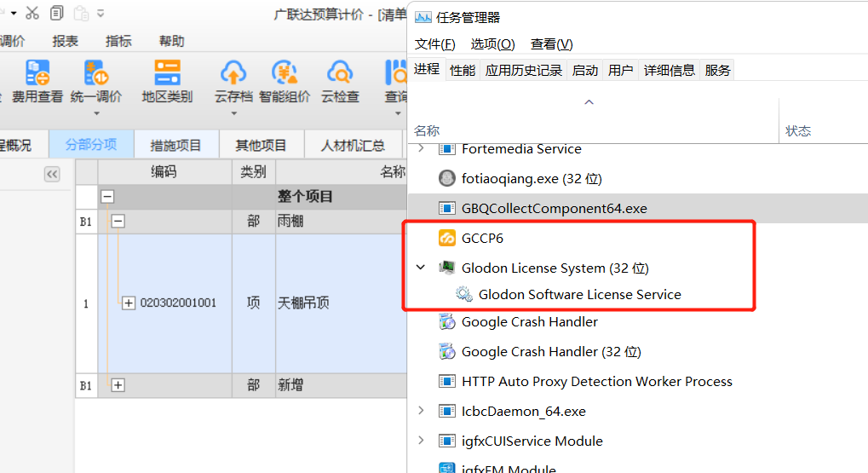Switch to the 措施项目 tab

click(176, 145)
